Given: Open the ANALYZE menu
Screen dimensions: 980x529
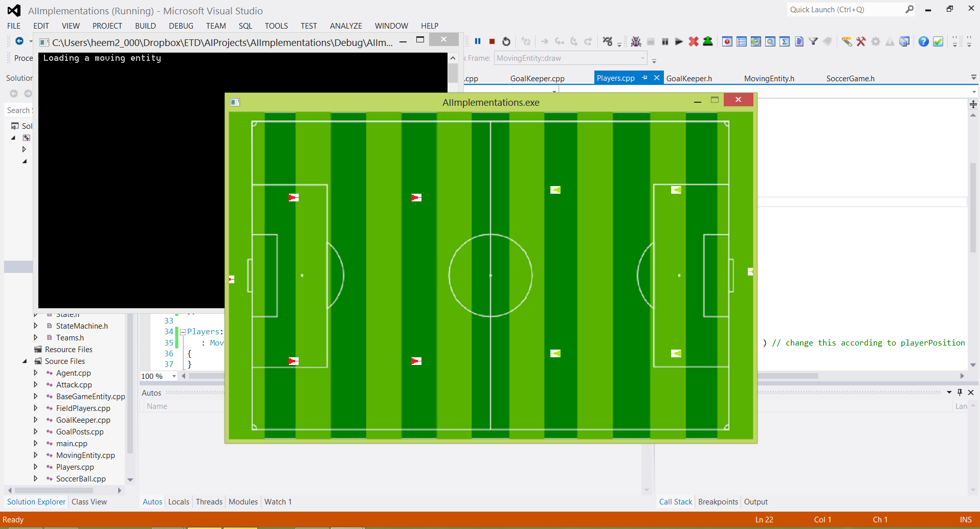Looking at the screenshot, I should click(x=346, y=26).
